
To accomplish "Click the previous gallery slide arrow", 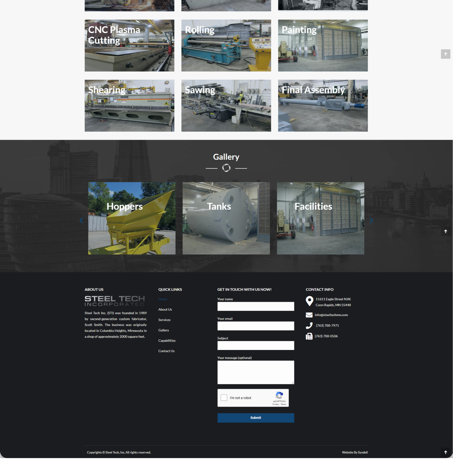I will click(81, 221).
